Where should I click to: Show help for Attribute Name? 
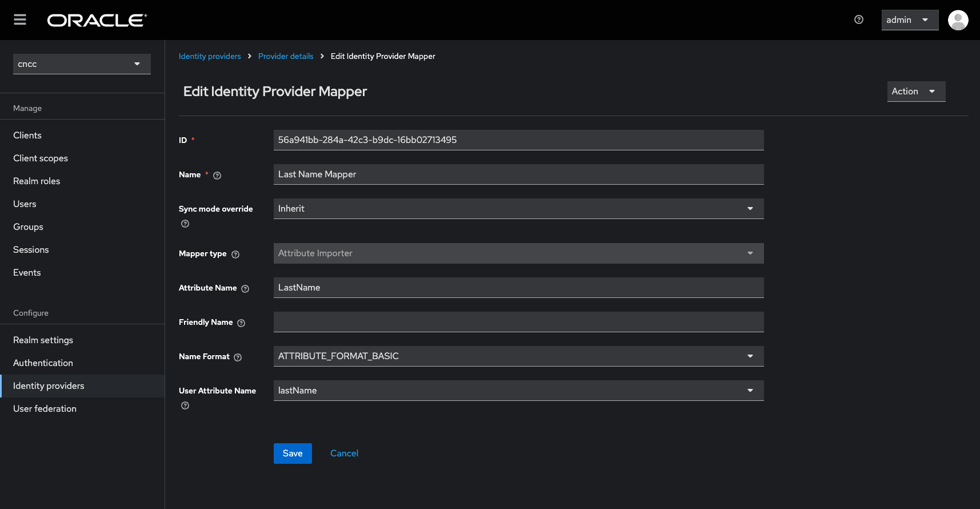[245, 289]
